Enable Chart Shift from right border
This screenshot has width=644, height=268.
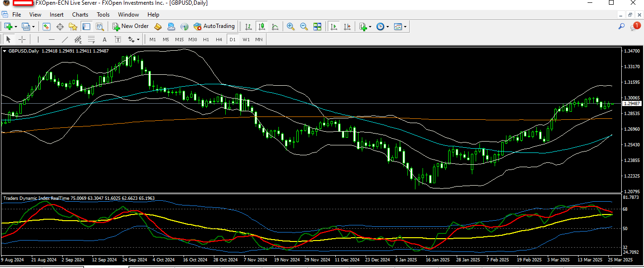pos(347,27)
